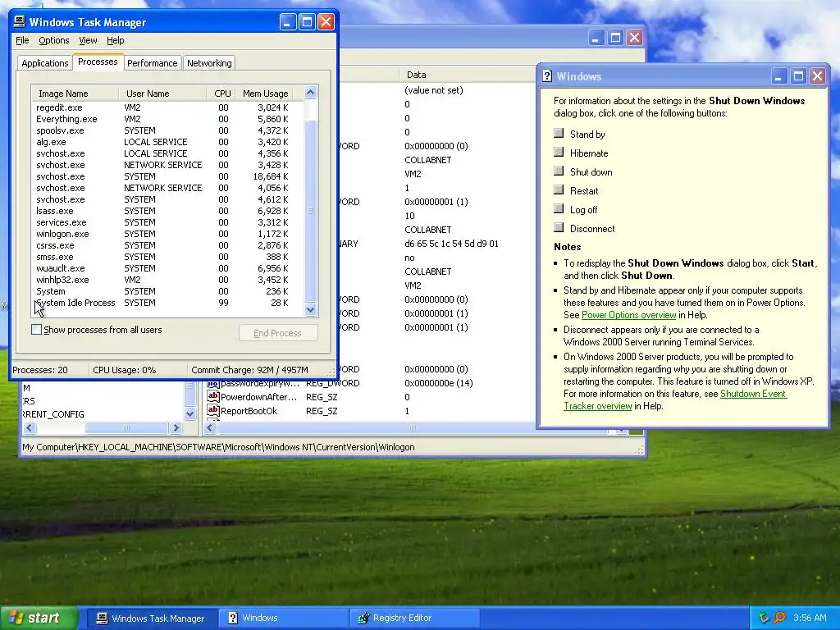Click the Restart help button

[559, 189]
